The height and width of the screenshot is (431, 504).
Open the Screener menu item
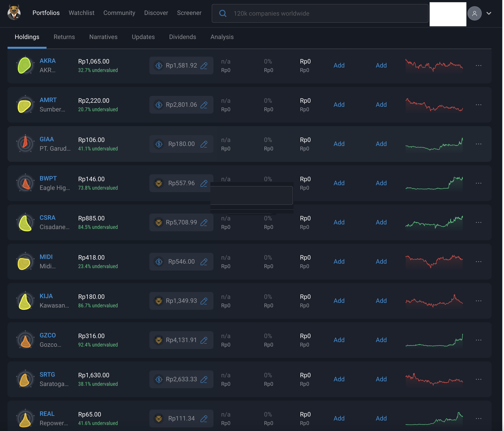point(189,13)
